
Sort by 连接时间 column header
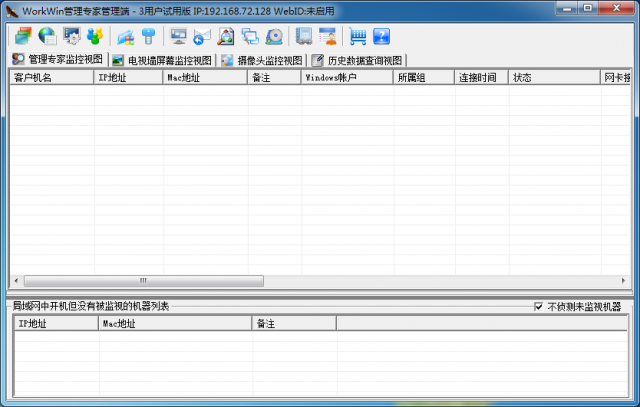point(482,78)
